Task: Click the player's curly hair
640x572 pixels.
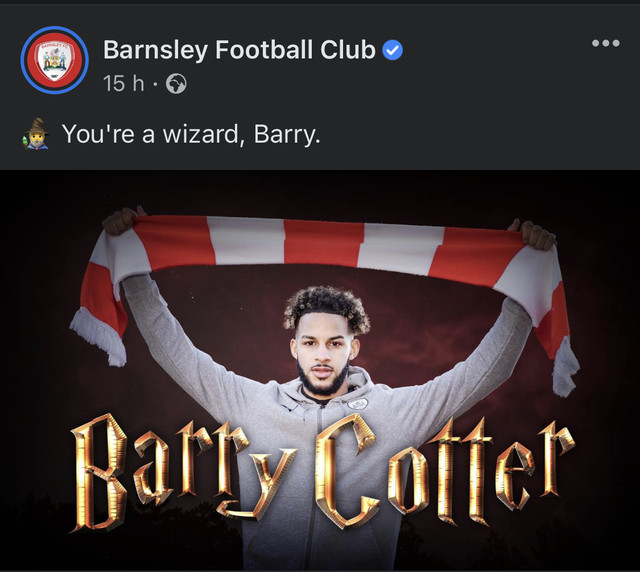Action: (327, 307)
